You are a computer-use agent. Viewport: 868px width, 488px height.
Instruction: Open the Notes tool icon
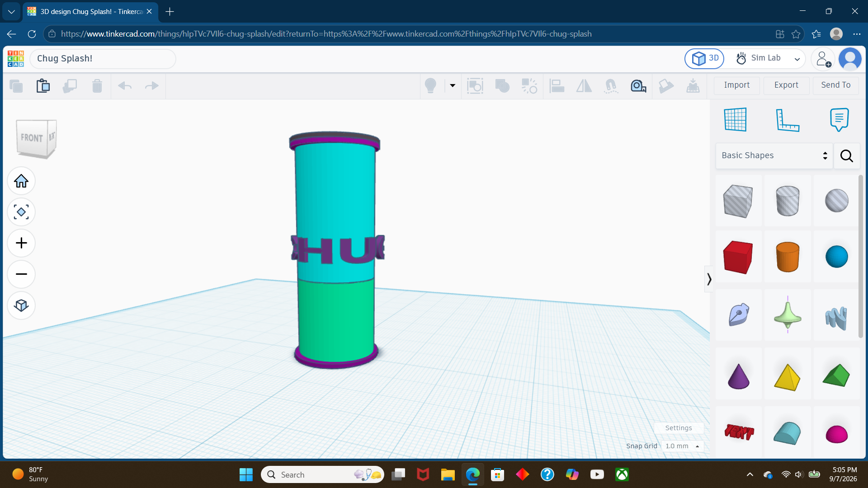[840, 120]
